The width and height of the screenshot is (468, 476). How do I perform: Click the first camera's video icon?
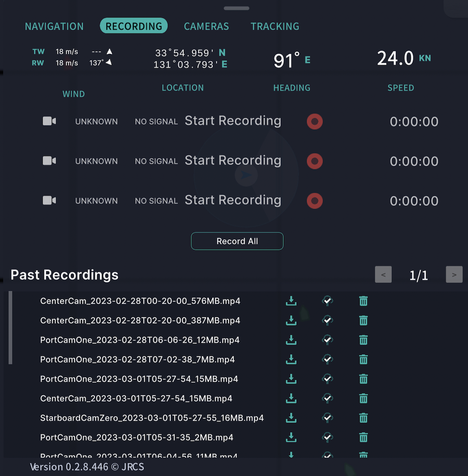coord(49,121)
